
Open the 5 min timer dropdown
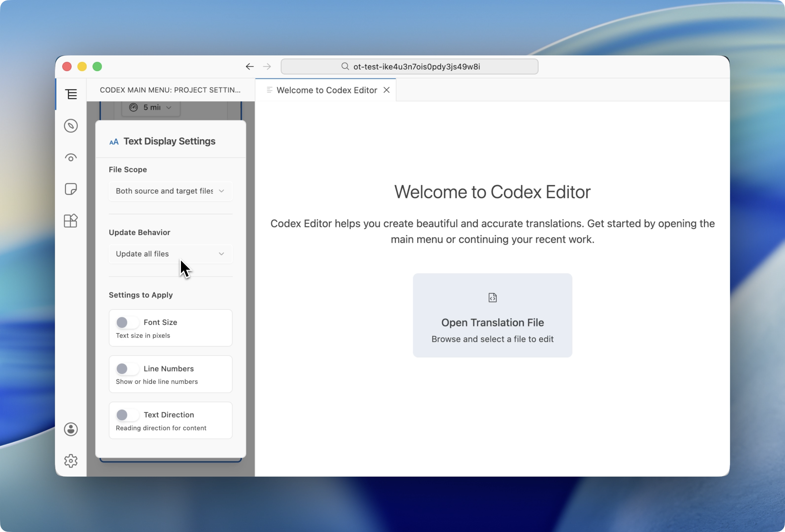click(151, 107)
